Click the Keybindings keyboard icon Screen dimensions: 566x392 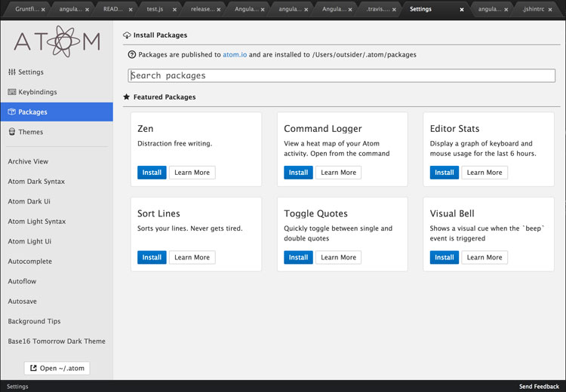11,92
